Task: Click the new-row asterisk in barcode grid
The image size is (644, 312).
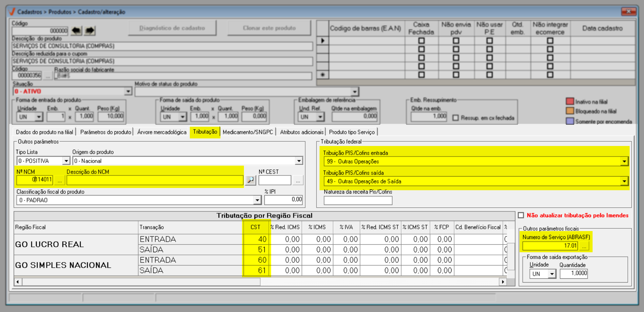Action: coord(323,75)
